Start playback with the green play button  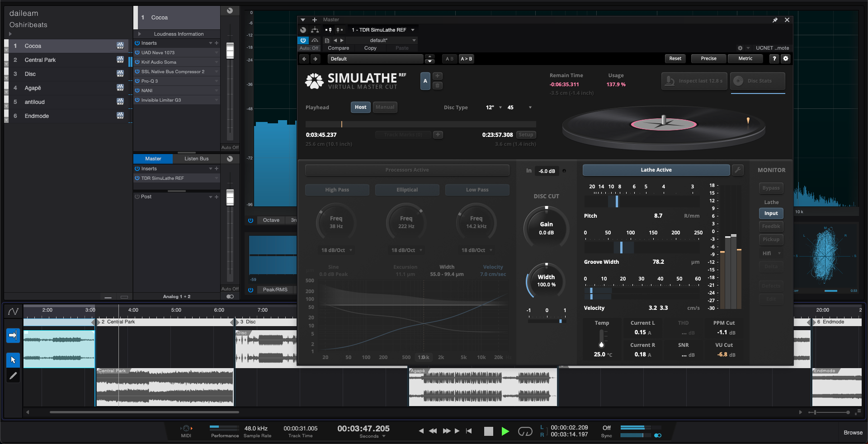coord(505,431)
